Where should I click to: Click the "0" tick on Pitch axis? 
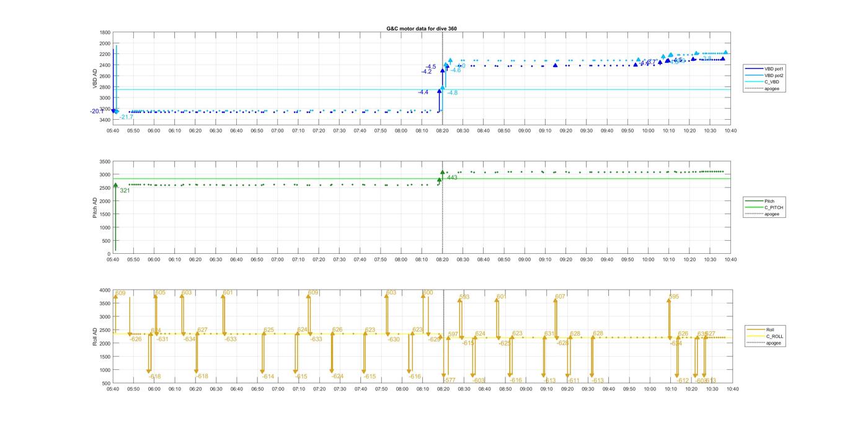108,254
